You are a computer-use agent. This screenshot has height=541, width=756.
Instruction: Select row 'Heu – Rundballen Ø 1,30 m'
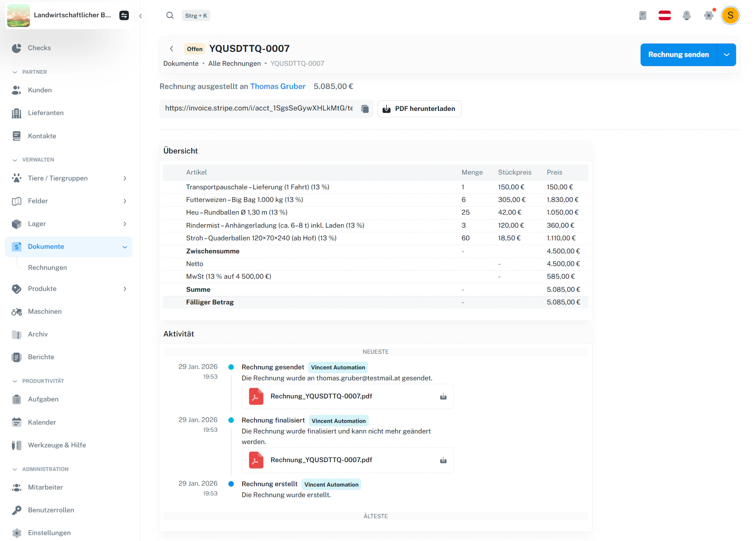pyautogui.click(x=375, y=213)
